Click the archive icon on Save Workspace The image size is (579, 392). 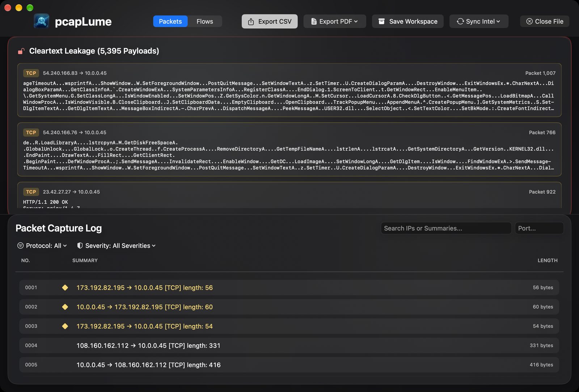381,21
